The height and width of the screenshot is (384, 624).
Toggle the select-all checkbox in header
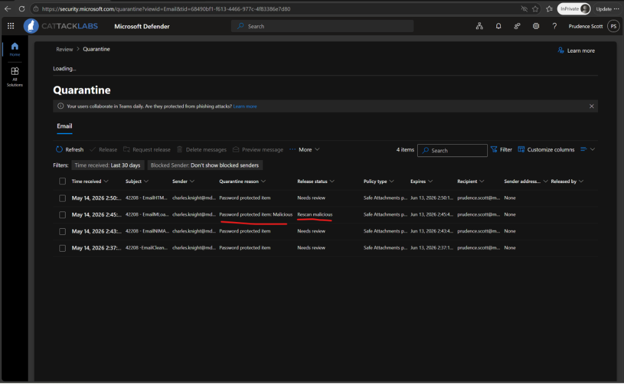point(62,181)
